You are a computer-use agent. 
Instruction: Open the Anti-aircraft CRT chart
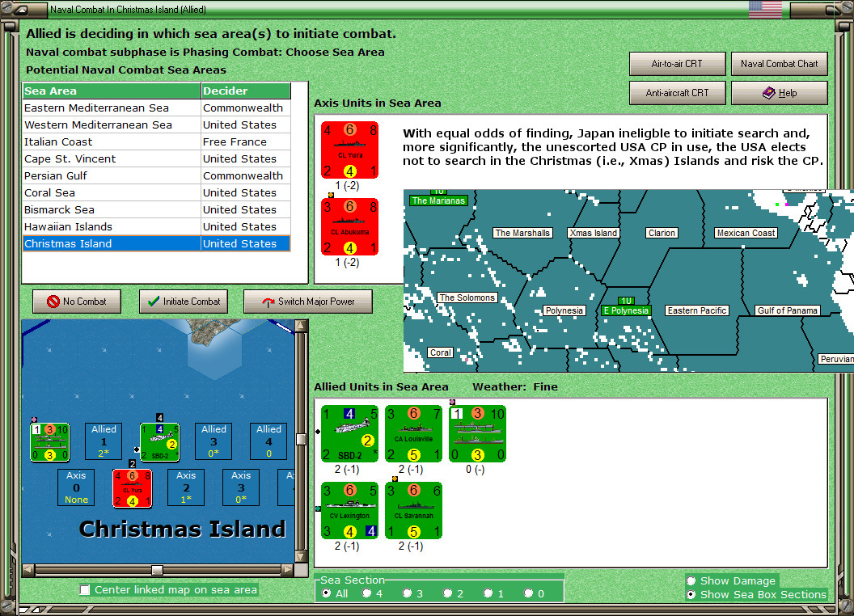coord(677,93)
